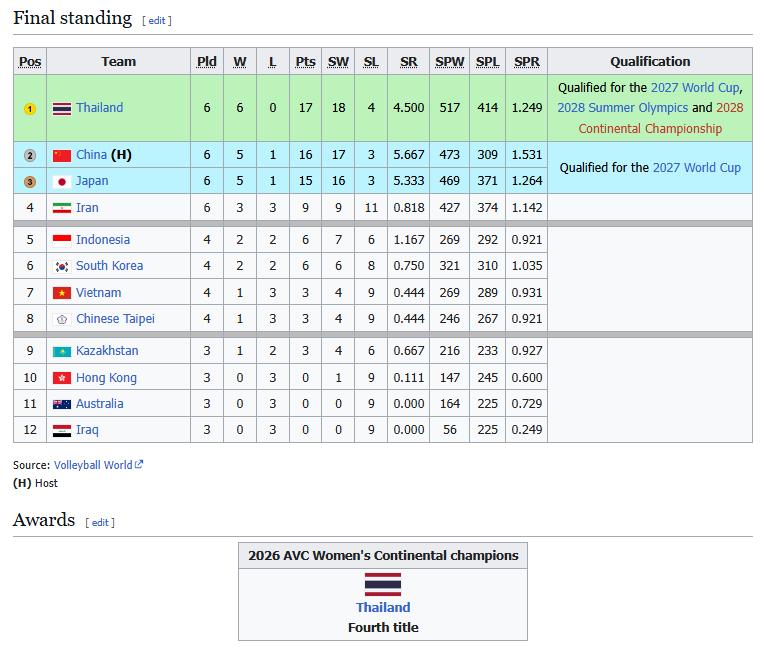Click the Pts column header
The height and width of the screenshot is (652, 765).
tap(305, 61)
